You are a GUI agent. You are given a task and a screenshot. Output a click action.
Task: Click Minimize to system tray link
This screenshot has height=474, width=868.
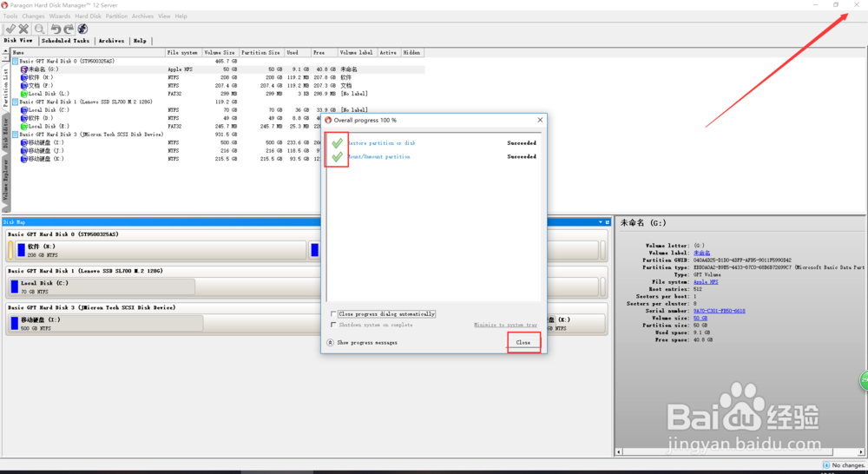click(x=505, y=325)
